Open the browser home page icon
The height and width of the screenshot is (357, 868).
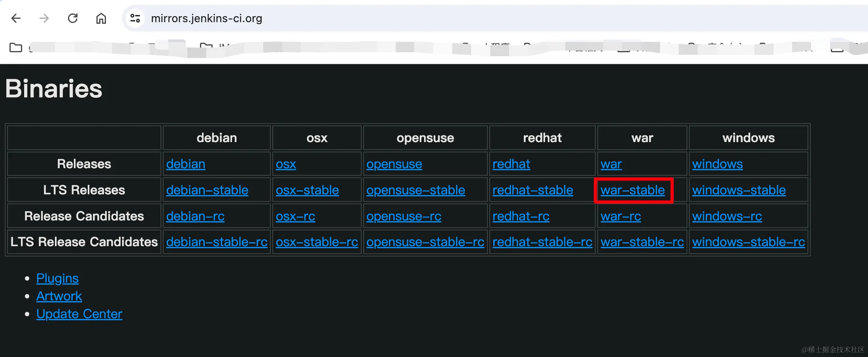coord(101,18)
